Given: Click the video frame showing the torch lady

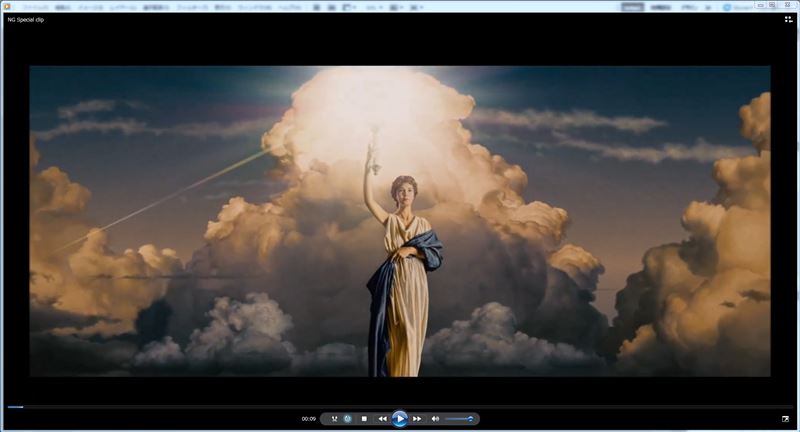Looking at the screenshot, I should [x=400, y=221].
